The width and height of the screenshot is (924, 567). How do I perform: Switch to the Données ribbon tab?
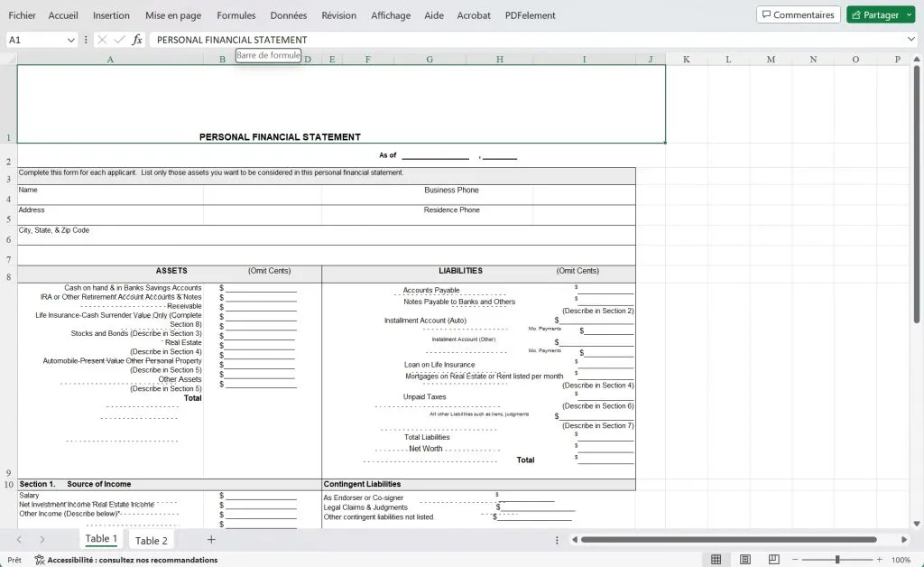287,14
